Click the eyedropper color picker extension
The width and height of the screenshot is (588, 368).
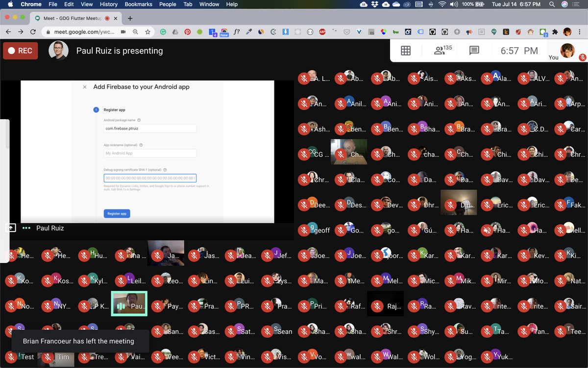pyautogui.click(x=249, y=32)
